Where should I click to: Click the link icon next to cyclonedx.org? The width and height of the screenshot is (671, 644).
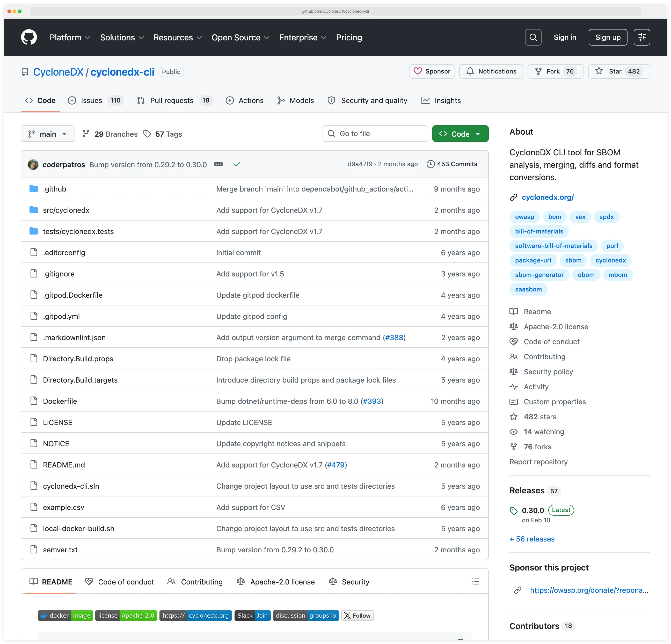(514, 197)
